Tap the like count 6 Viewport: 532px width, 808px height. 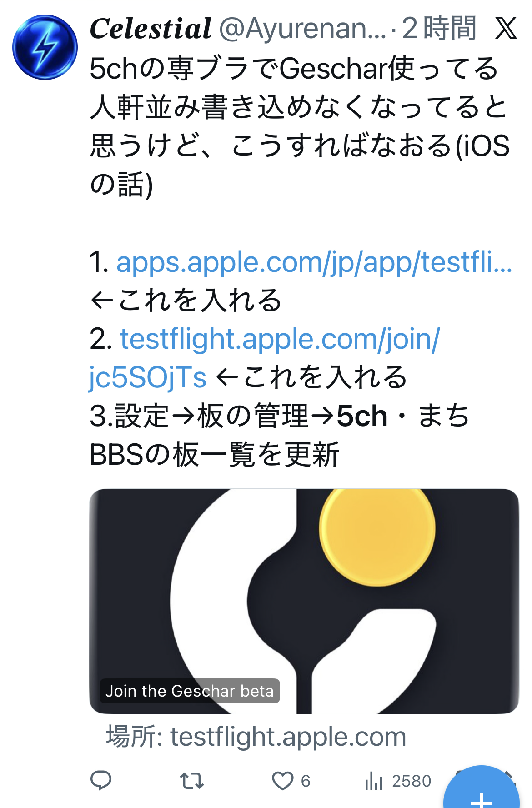306,781
